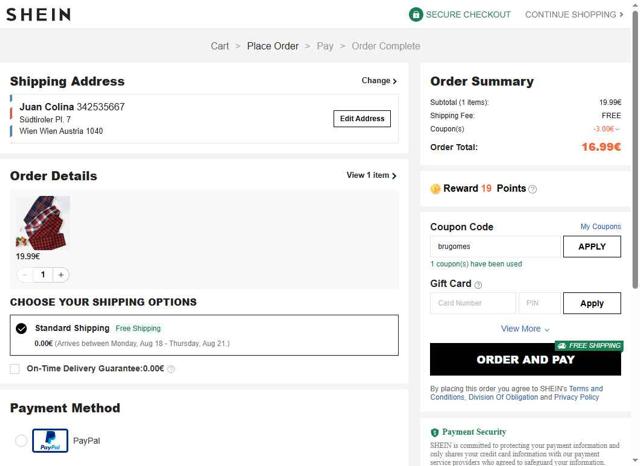Viewport: 640px width, 466px height.
Task: Apply the gift card
Action: click(x=592, y=303)
